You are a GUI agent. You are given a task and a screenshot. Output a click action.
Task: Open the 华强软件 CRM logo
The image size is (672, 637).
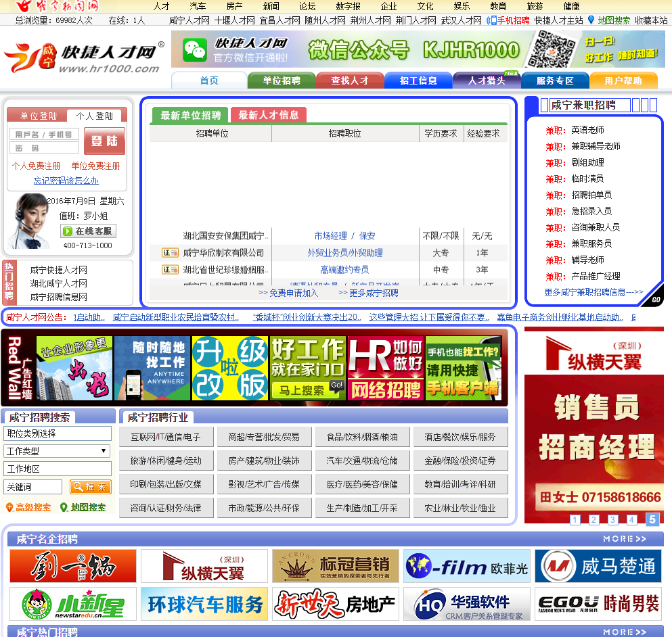467,604
